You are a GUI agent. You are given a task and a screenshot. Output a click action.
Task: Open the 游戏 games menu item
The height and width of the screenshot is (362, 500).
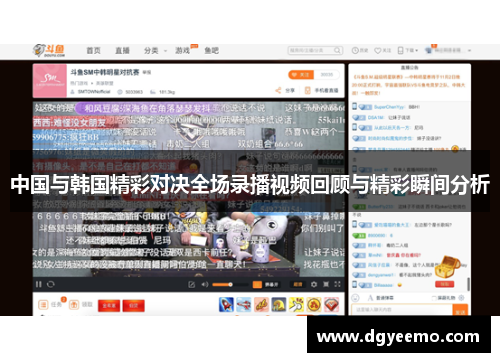click(183, 51)
